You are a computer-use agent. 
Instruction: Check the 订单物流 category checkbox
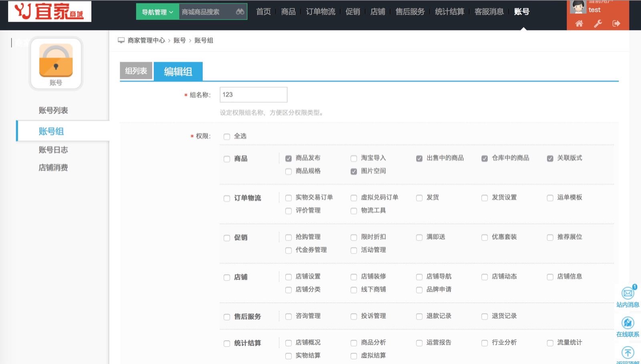[227, 198]
